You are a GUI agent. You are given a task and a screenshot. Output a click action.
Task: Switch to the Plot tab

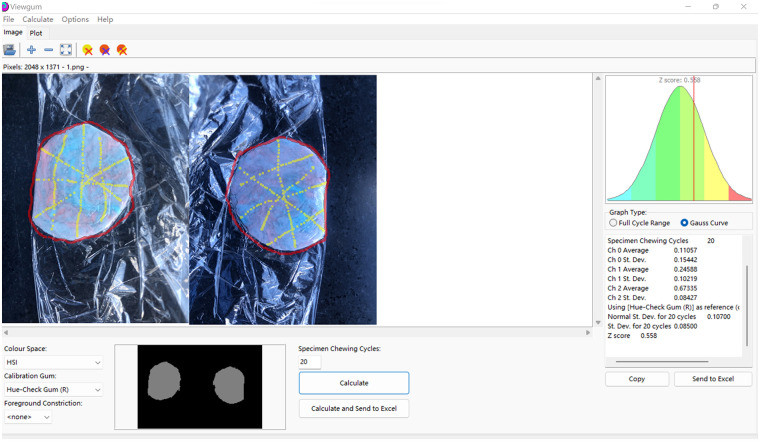point(36,33)
